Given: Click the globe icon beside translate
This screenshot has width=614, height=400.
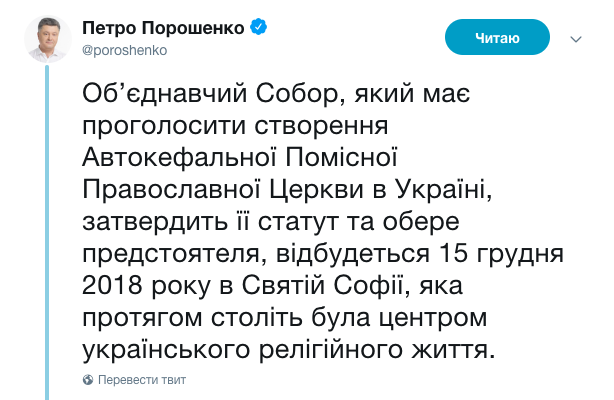Looking at the screenshot, I should (x=88, y=380).
